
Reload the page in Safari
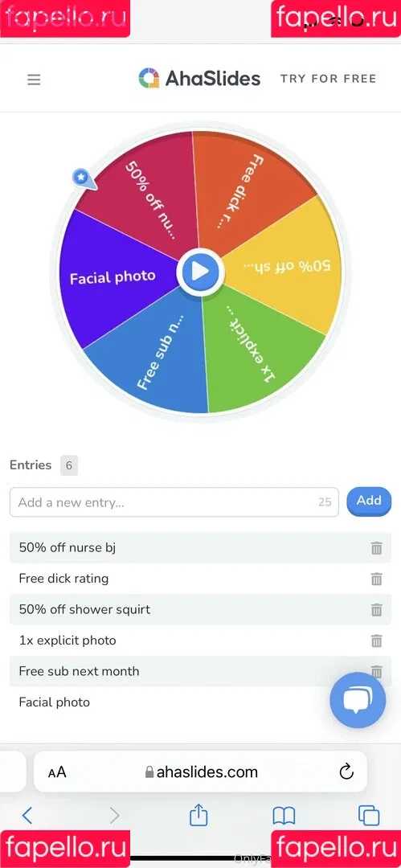[346, 771]
